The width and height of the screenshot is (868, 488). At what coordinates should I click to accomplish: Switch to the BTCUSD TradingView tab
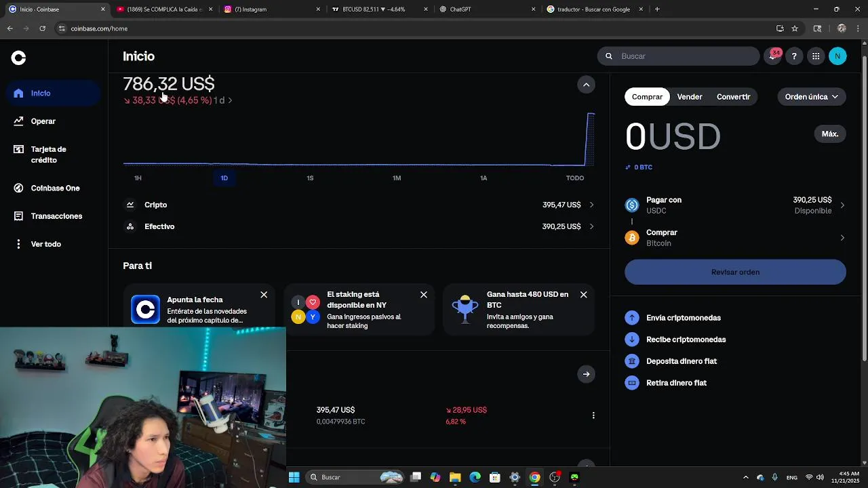point(378,9)
